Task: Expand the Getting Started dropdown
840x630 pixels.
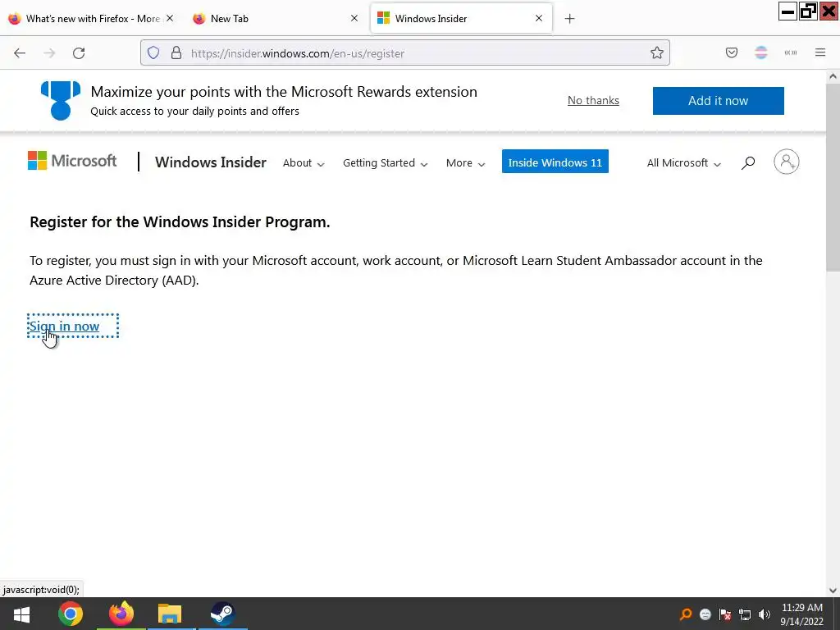Action: (x=386, y=163)
